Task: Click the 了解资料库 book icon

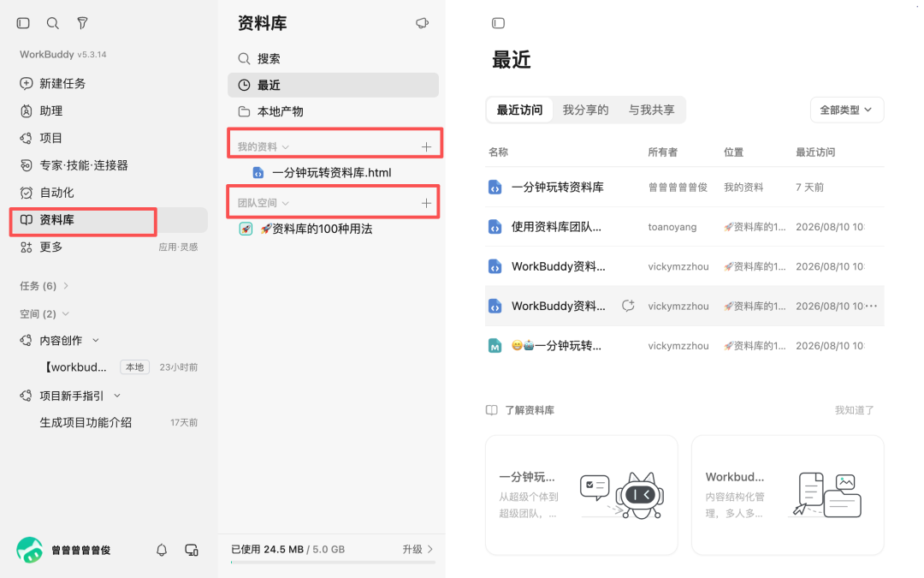Action: (491, 410)
